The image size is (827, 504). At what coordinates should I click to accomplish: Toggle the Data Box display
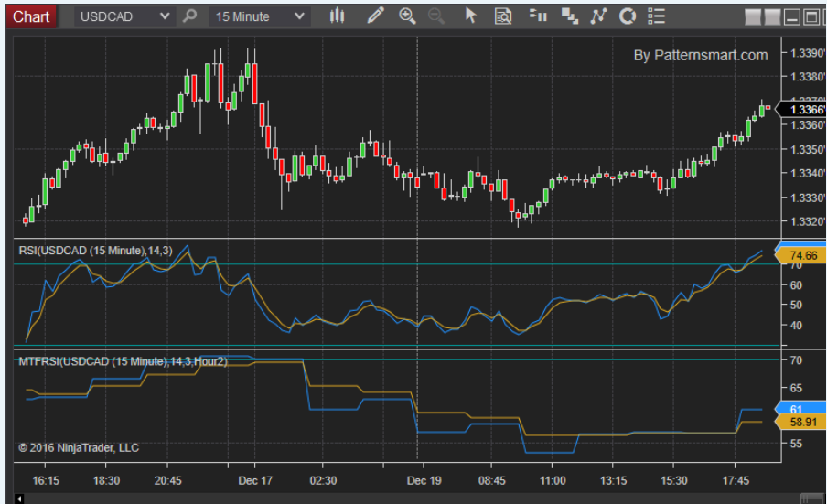point(503,16)
